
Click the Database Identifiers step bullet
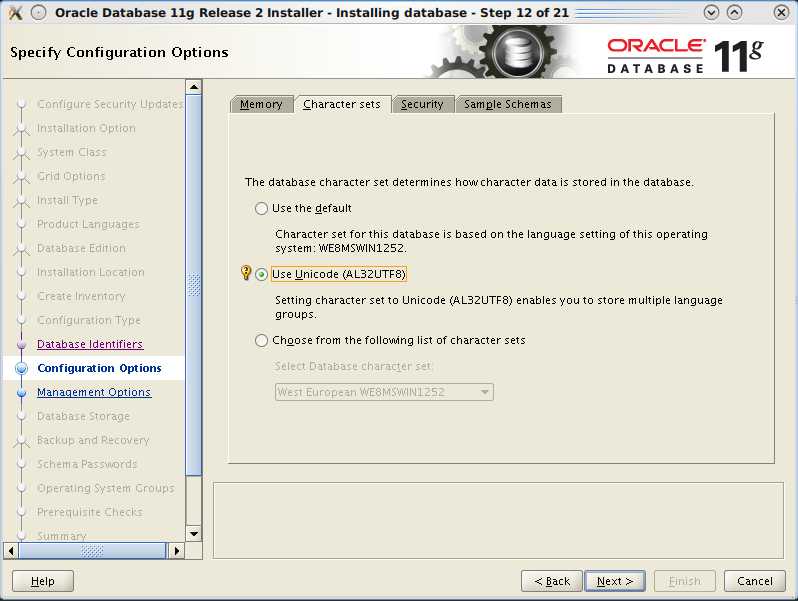click(21, 345)
